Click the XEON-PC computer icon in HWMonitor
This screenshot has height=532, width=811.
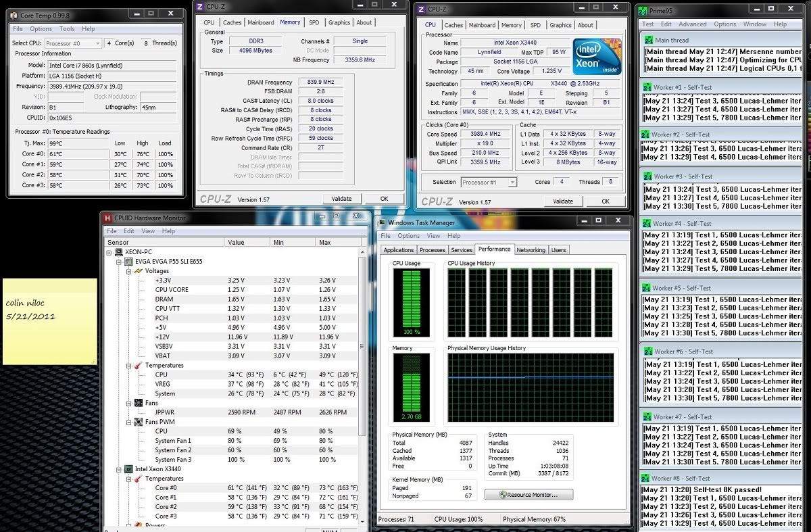[118, 251]
